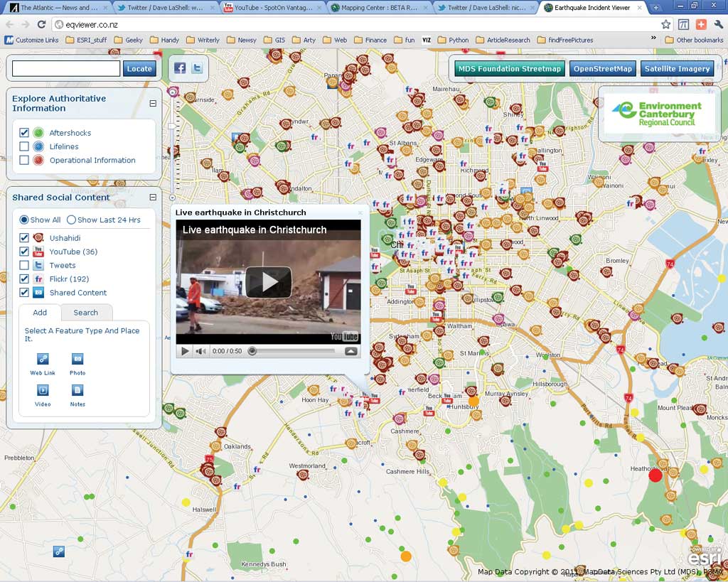This screenshot has height=582, width=728.
Task: Click the map zoom slider handle
Action: (x=172, y=126)
